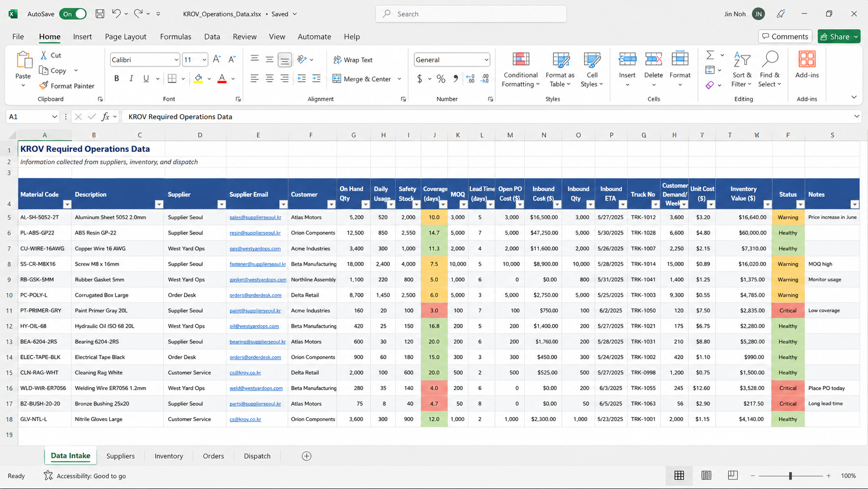The width and height of the screenshot is (868, 489).
Task: Click the Redo arrow icon
Action: click(x=138, y=14)
